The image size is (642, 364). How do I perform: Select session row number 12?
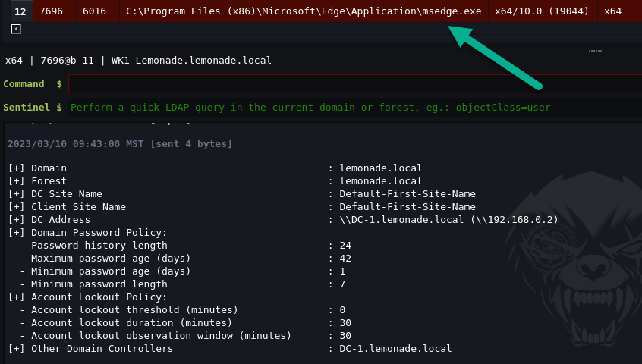(20, 11)
